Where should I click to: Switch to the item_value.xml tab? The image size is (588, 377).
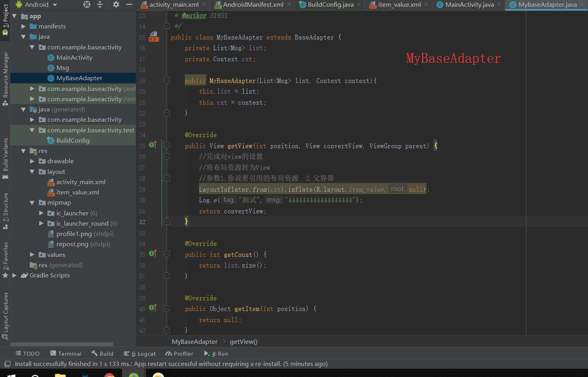tap(399, 5)
